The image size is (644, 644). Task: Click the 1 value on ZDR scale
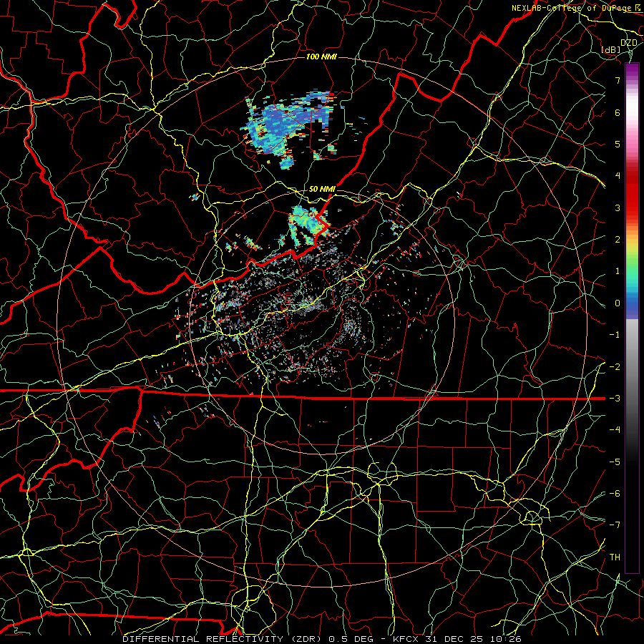pos(618,271)
